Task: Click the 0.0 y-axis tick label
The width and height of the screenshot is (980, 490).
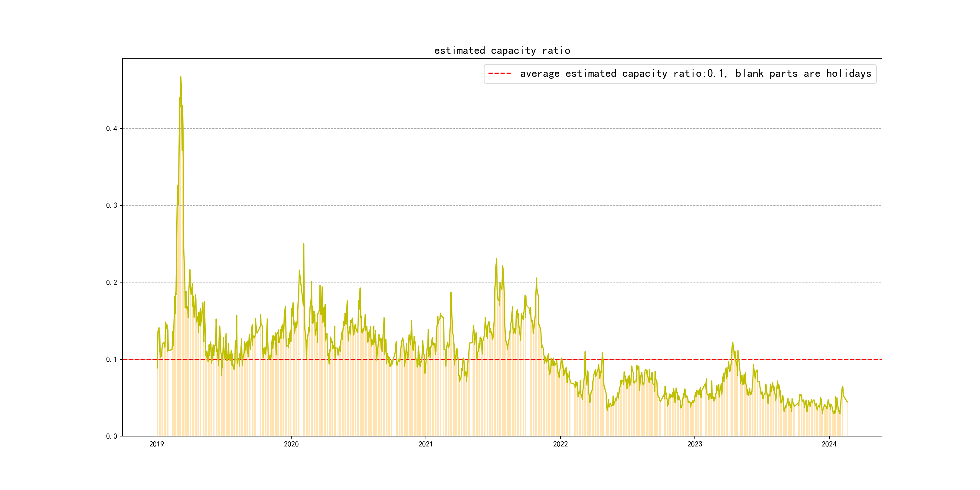Action: pyautogui.click(x=112, y=436)
